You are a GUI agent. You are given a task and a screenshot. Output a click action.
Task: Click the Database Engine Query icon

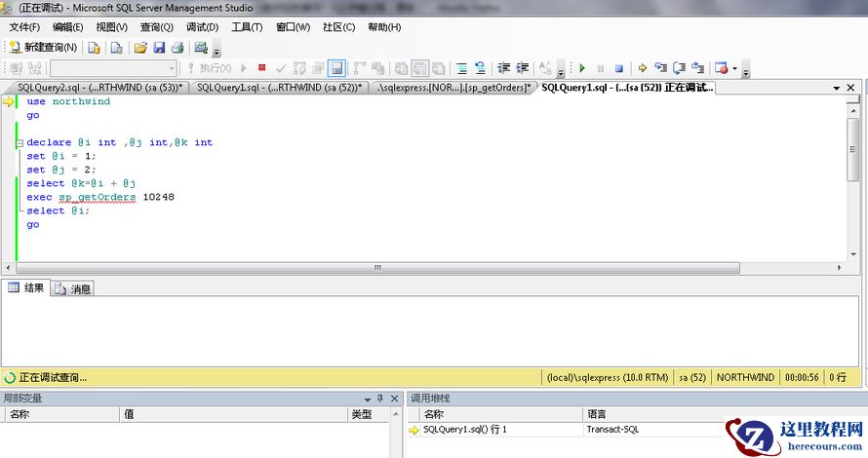(x=94, y=48)
